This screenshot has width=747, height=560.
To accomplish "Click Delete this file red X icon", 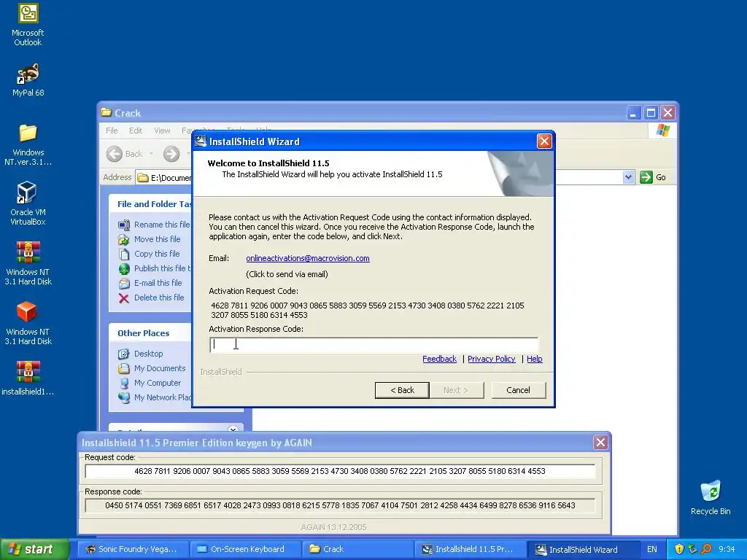I will coord(124,298).
